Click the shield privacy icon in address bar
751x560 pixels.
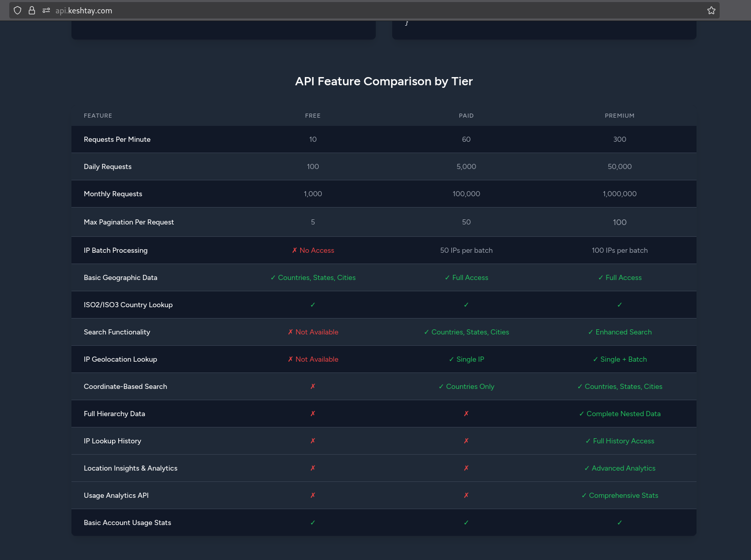(17, 10)
